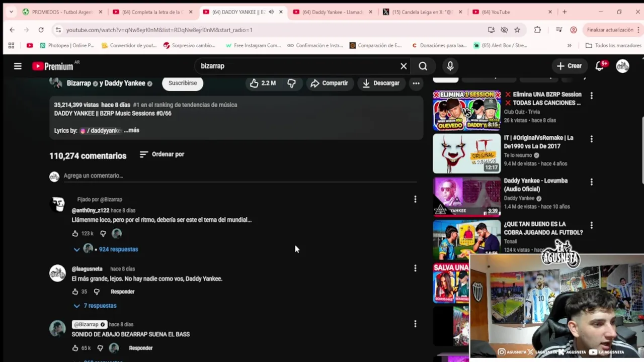Expand description with ...más
644x362 pixels.
[132, 130]
